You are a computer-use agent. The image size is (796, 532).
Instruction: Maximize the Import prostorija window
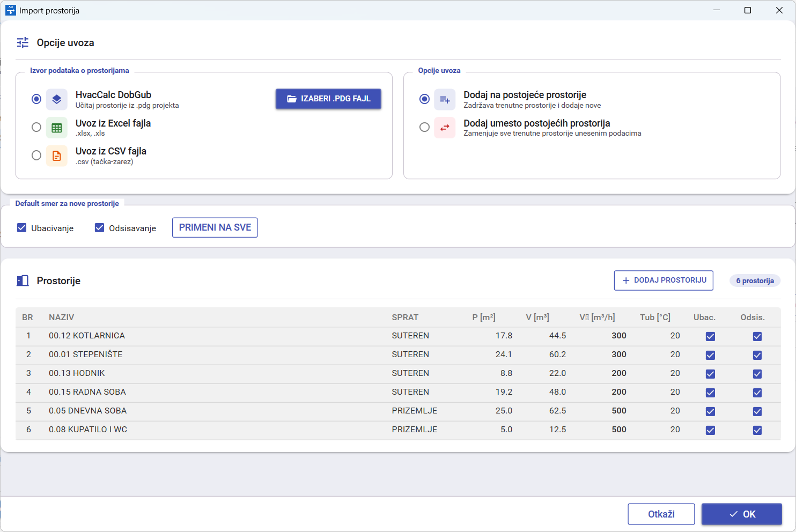748,10
